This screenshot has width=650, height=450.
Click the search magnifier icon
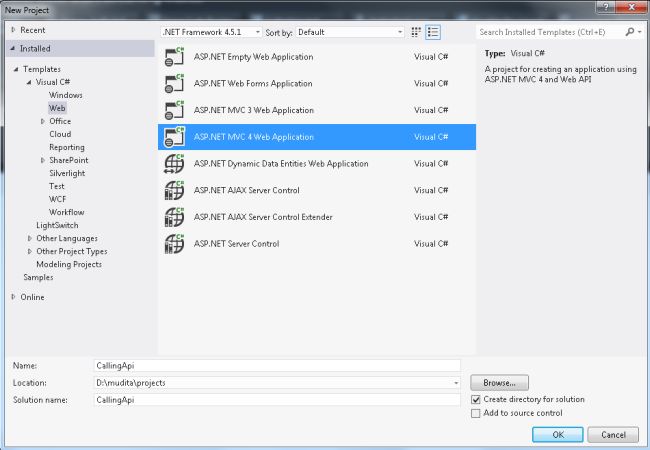(630, 32)
